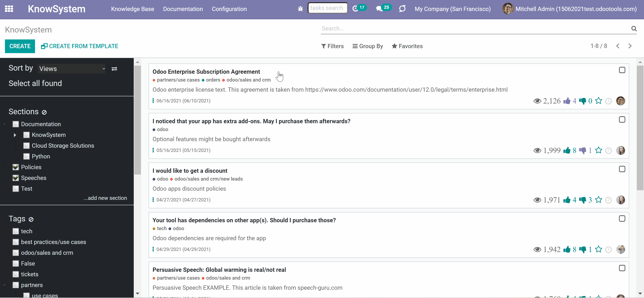The image size is (644, 298).
Task: Go to next page arrow
Action: pyautogui.click(x=630, y=46)
